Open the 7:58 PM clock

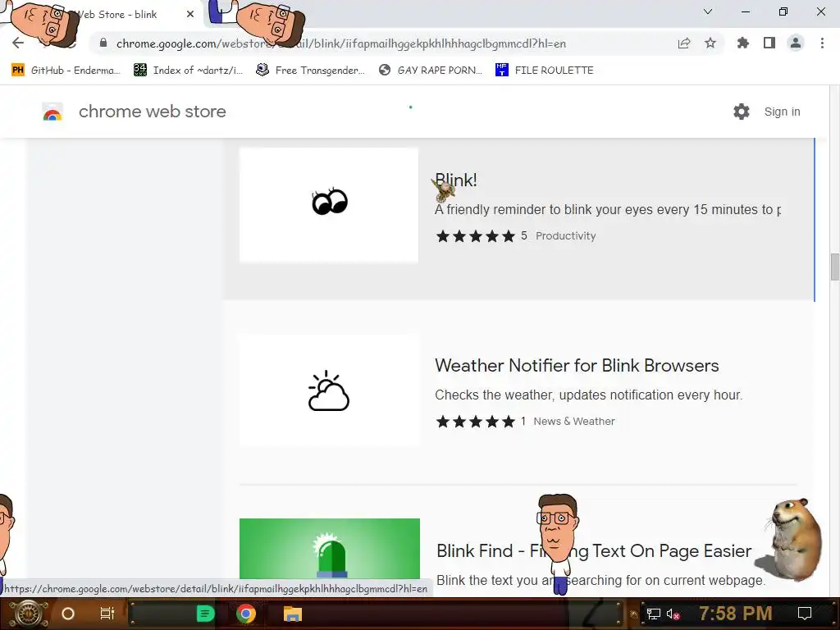736,614
